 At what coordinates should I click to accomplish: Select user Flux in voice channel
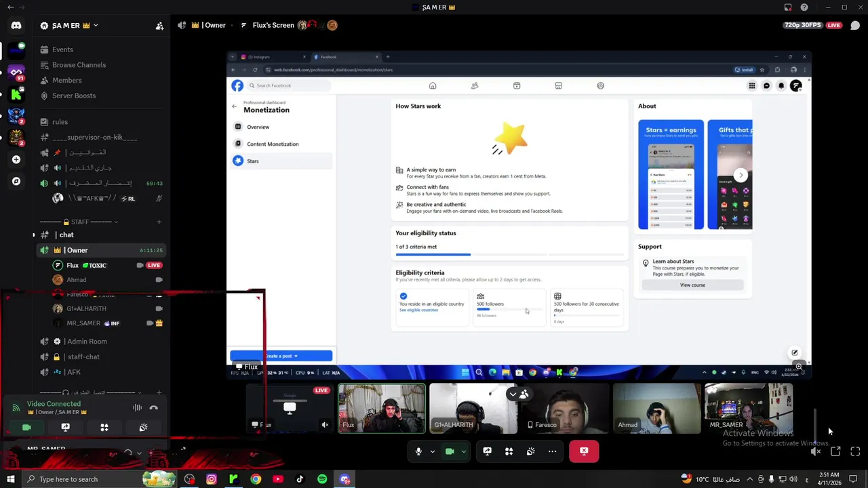tap(108, 265)
